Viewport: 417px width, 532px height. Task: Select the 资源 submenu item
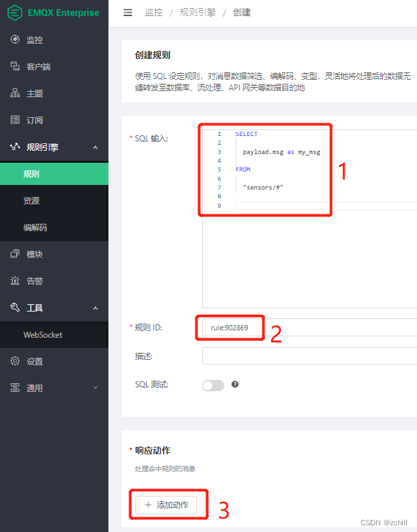[54, 200]
